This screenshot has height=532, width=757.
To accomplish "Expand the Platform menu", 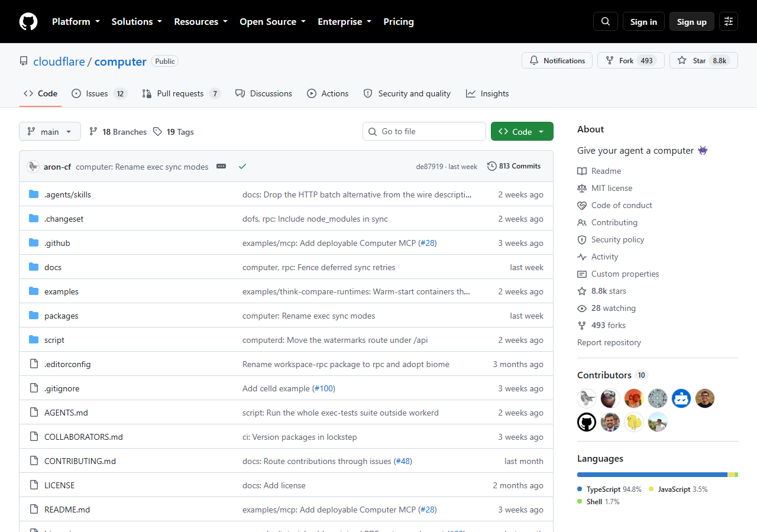I will [75, 21].
